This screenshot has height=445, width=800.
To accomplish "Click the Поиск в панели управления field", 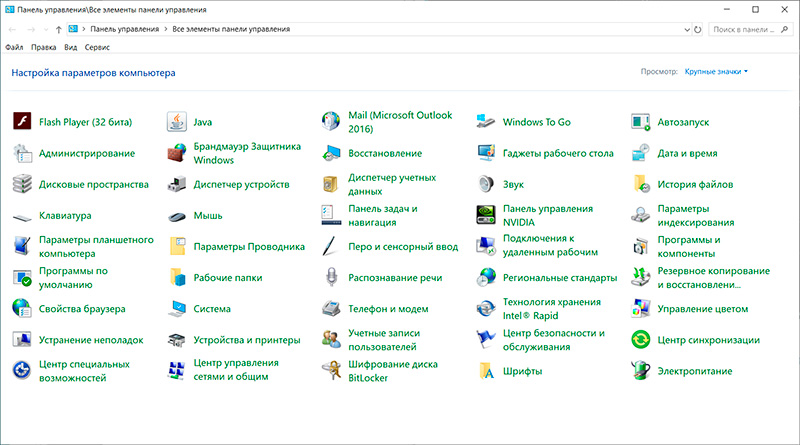I will click(750, 29).
